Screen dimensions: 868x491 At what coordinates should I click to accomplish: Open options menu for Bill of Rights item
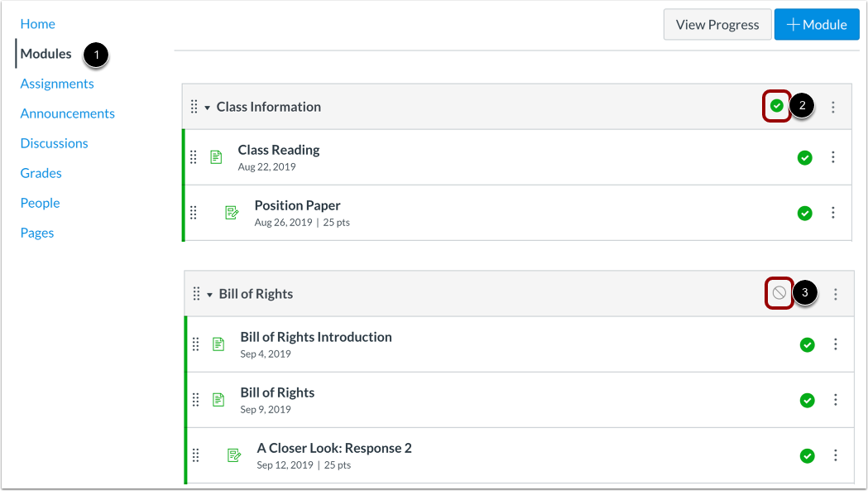835,399
